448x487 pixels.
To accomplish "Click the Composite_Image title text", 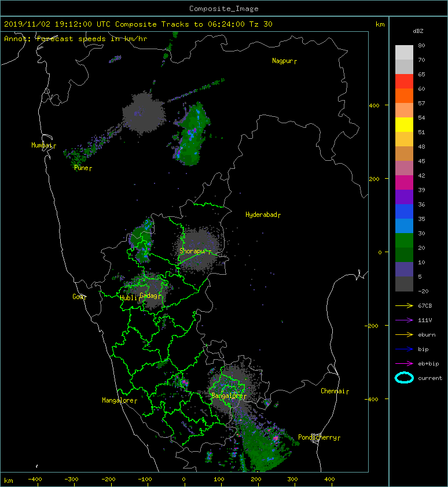I will coord(224,9).
